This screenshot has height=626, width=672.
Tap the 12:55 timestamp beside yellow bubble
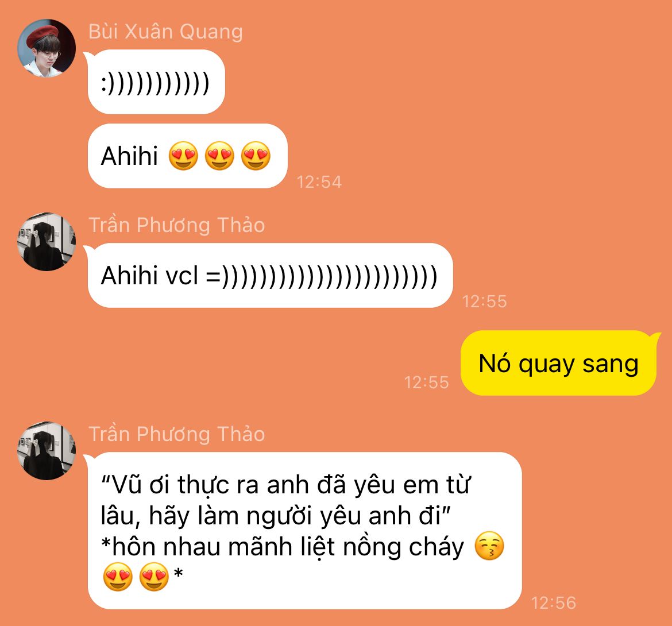coord(426,382)
